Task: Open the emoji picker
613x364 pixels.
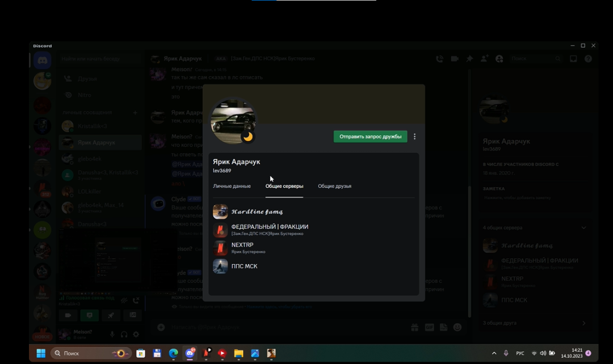Action: coord(457,327)
